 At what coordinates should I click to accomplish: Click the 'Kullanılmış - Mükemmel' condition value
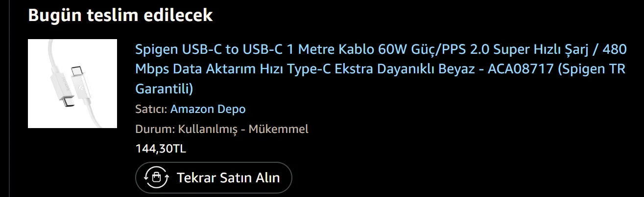[243, 129]
